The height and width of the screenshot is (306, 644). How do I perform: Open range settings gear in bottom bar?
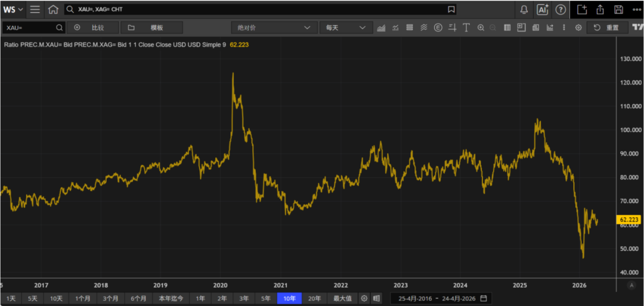pos(364,298)
